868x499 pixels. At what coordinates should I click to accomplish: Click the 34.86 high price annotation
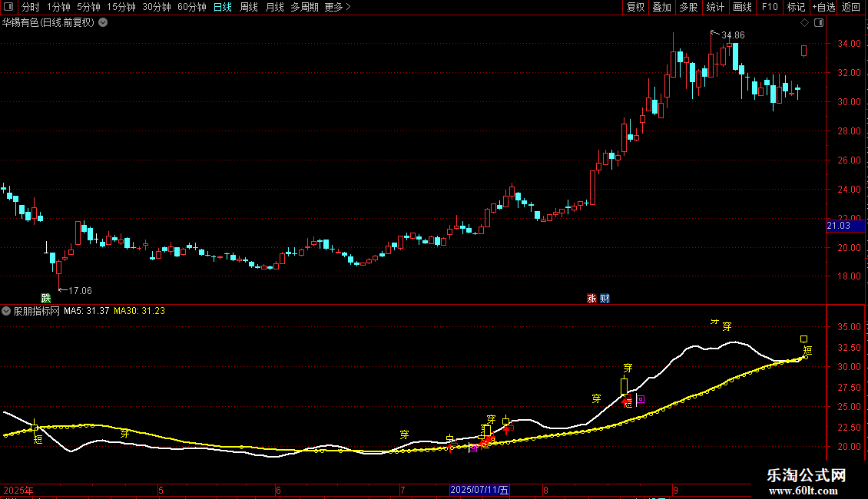point(733,35)
